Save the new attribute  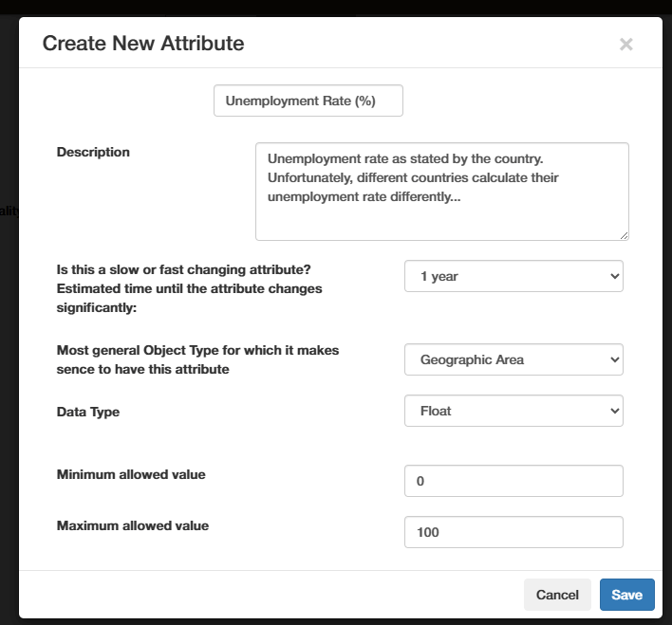tap(626, 595)
